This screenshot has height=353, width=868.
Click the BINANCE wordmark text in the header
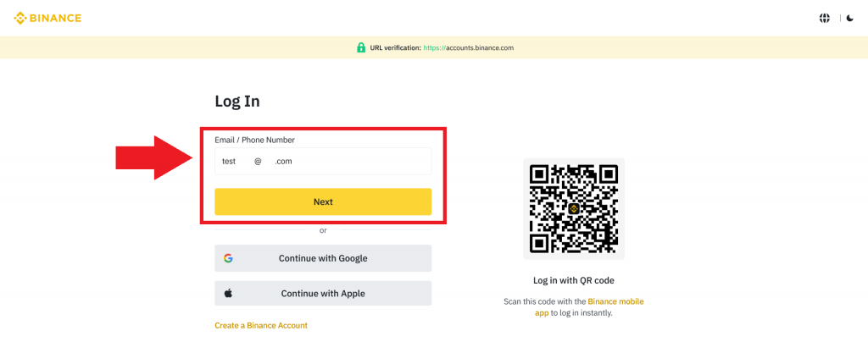point(56,18)
